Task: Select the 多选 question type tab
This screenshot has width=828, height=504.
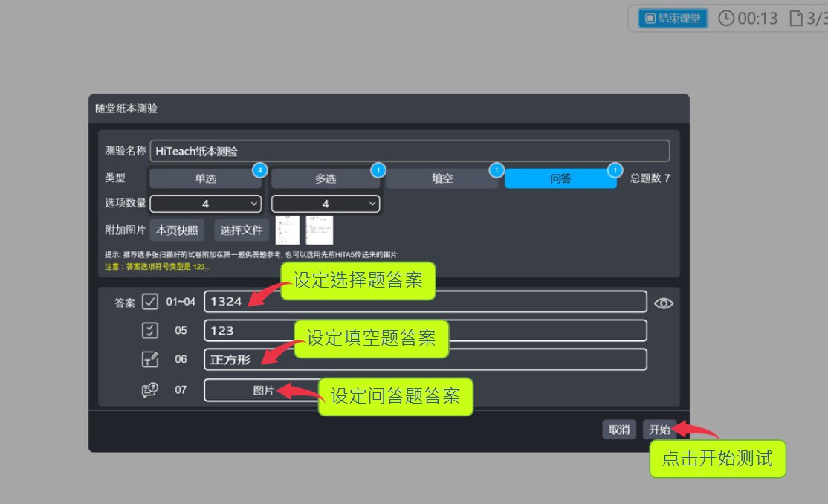Action: click(324, 179)
